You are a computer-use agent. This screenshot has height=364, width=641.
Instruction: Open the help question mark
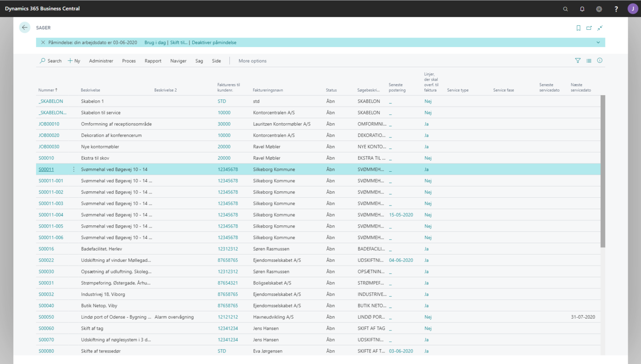616,9
